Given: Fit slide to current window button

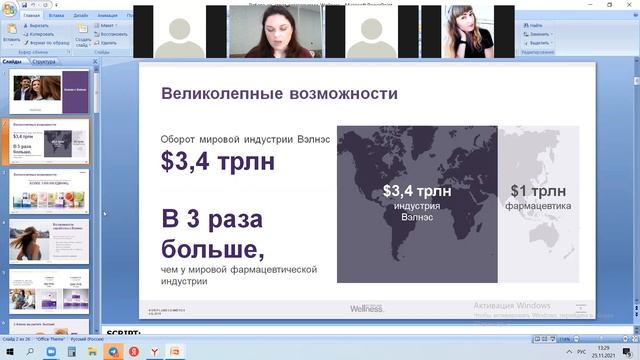Looking at the screenshot, I should tap(635, 339).
